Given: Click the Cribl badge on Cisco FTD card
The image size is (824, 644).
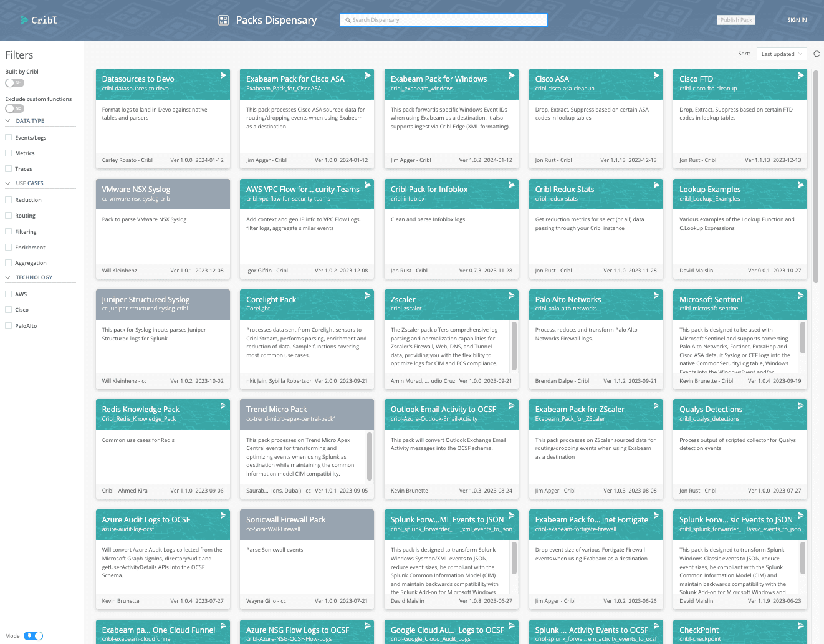Looking at the screenshot, I should pyautogui.click(x=801, y=75).
